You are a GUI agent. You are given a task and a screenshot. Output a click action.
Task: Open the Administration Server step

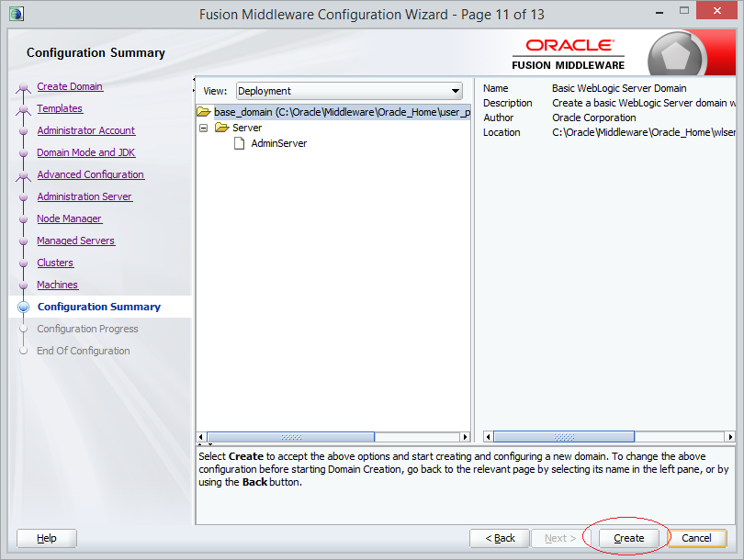tap(85, 196)
